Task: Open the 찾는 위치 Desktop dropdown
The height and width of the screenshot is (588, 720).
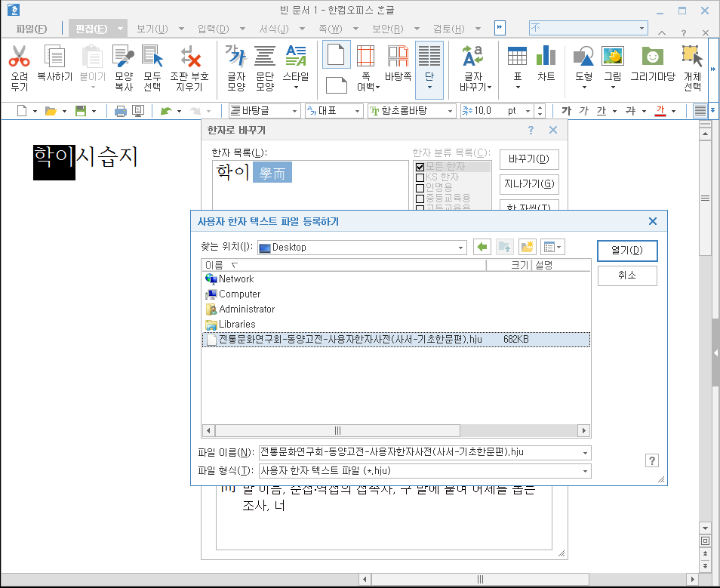Action: pos(459,247)
